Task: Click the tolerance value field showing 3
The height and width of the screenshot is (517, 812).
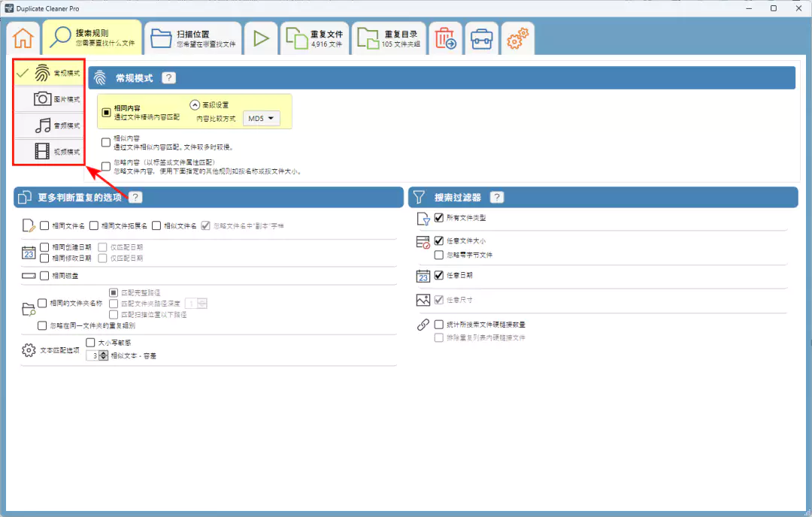Action: pyautogui.click(x=92, y=355)
